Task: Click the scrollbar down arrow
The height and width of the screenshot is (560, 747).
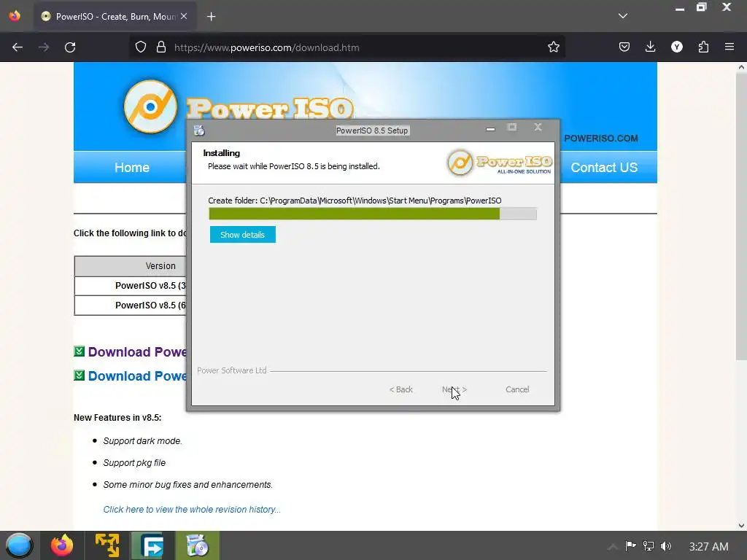Action: (x=741, y=526)
